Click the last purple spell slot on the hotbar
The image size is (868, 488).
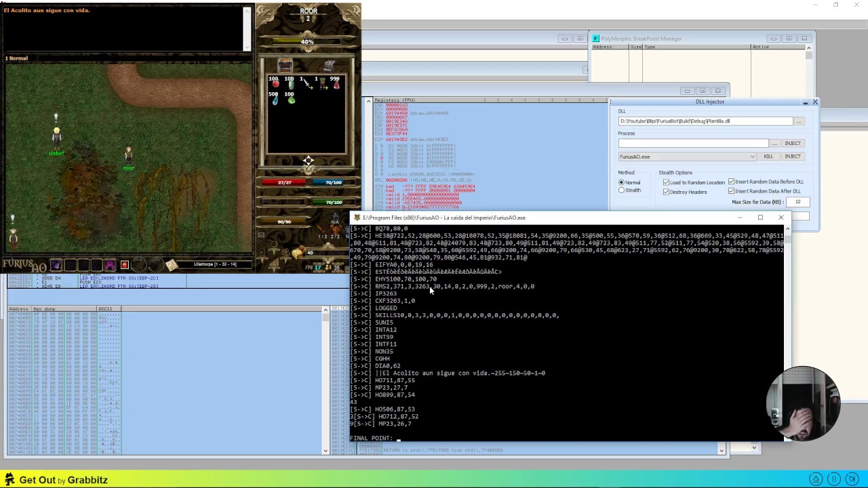point(110,264)
